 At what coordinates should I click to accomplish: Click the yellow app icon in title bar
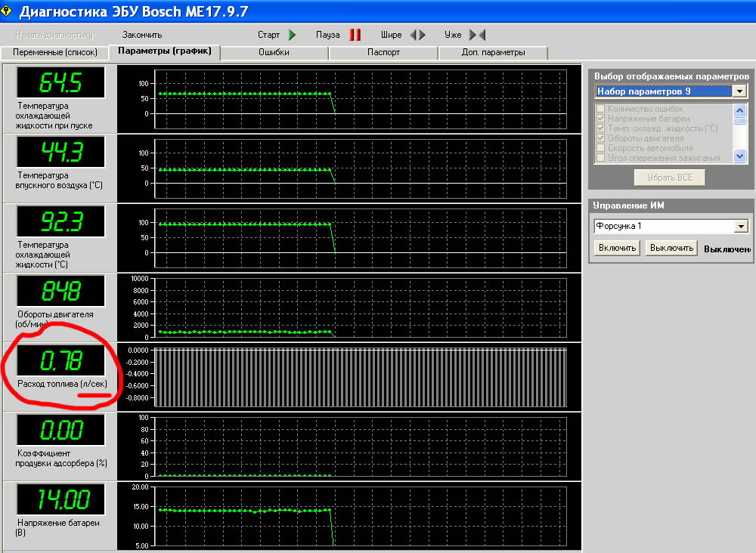[x=6, y=10]
